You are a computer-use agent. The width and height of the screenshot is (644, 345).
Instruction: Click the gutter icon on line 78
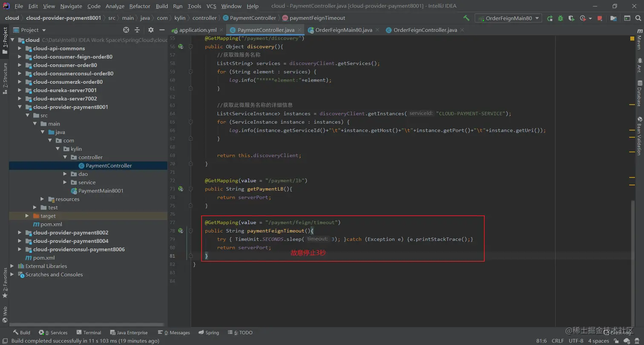181,231
